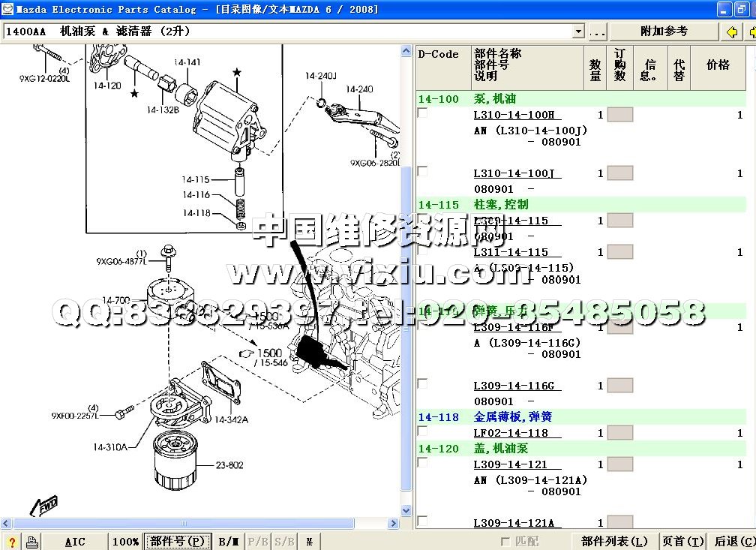Click the 附加参考 additional reference button
756x550 pixels.
[x=664, y=32]
